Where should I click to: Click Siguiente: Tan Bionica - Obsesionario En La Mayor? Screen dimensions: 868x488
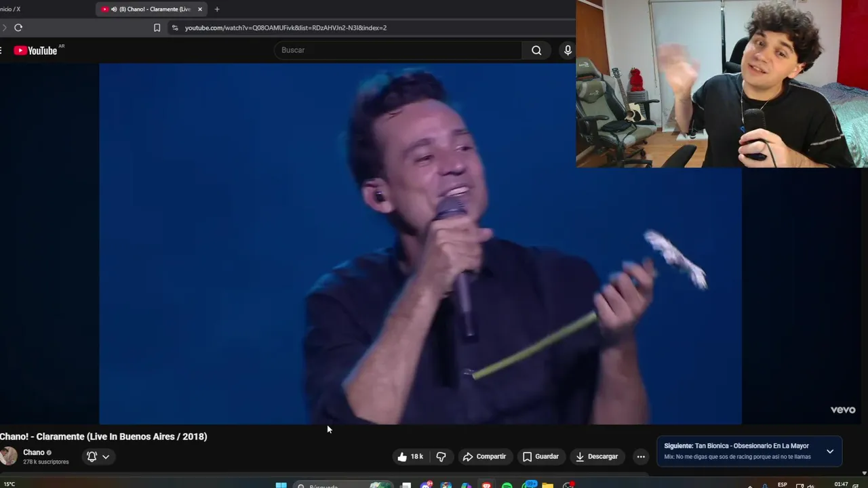pos(736,446)
